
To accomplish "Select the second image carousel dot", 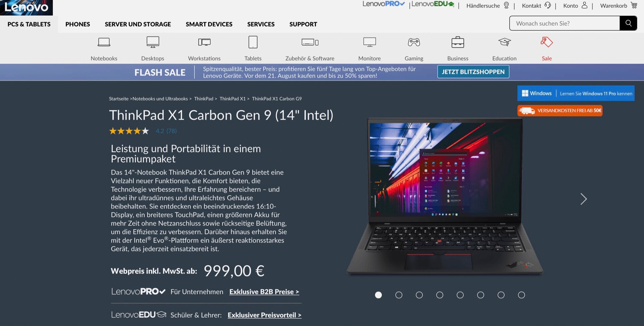I will click(x=399, y=295).
